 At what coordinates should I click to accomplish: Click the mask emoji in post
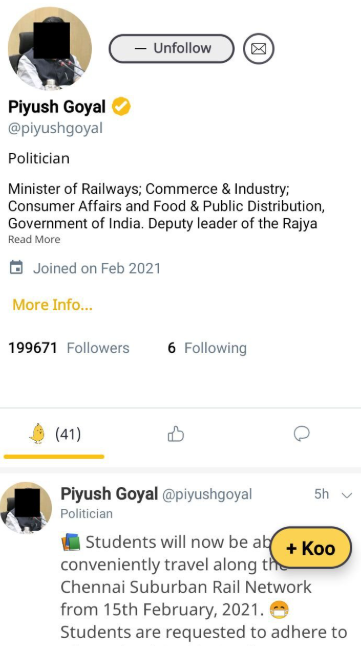[279, 609]
